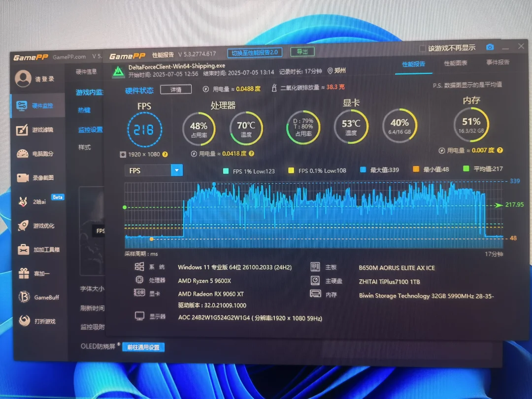Viewport: 532px width, 399px height.
Task: Click help icon beside memory 用电量 0.007 度
Action: (500, 150)
